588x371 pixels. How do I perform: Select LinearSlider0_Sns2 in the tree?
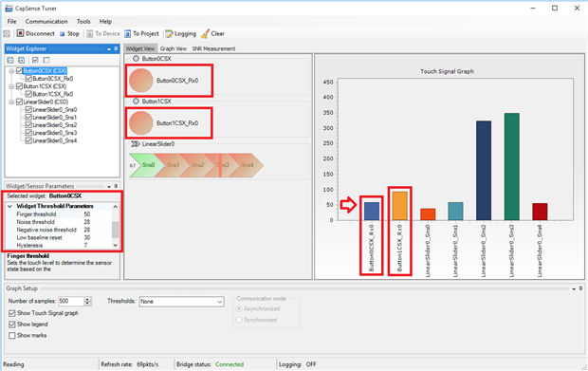point(55,125)
